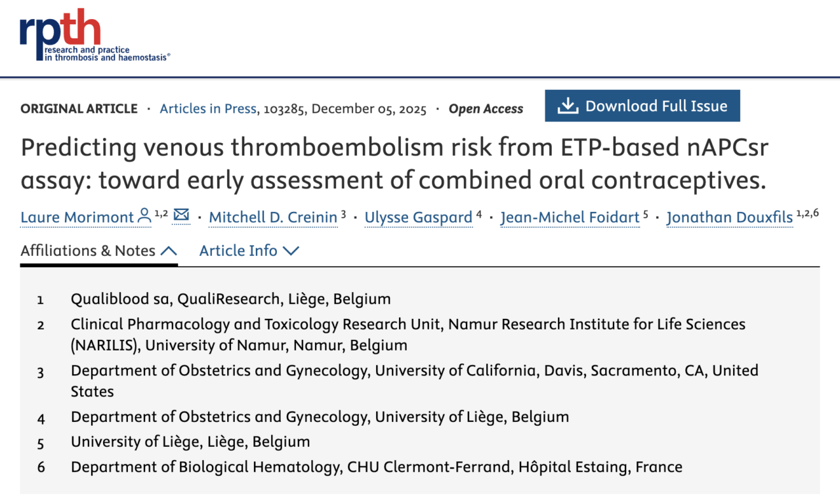
Task: Click the author profile icon beside Laure Morimont
Action: pos(144,215)
